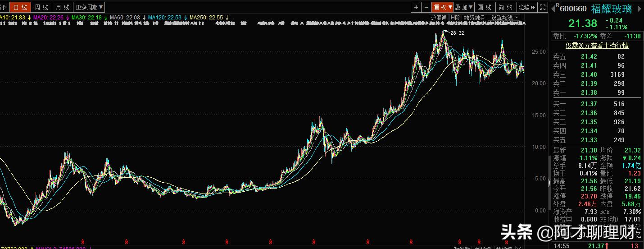Select the 画线 drawing tool

point(485,7)
